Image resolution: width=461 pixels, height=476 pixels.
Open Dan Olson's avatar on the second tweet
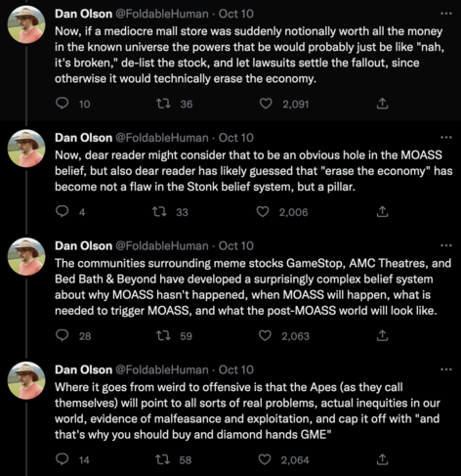click(26, 149)
